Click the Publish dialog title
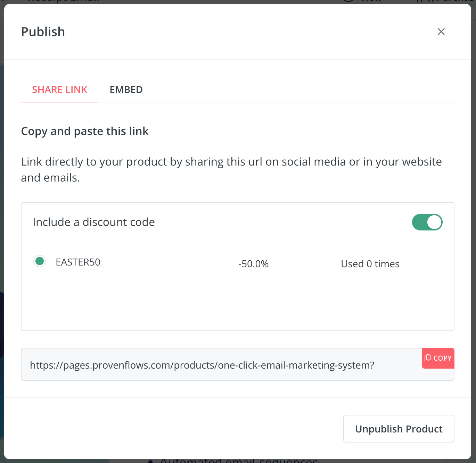Image resolution: width=476 pixels, height=463 pixels. coord(43,32)
